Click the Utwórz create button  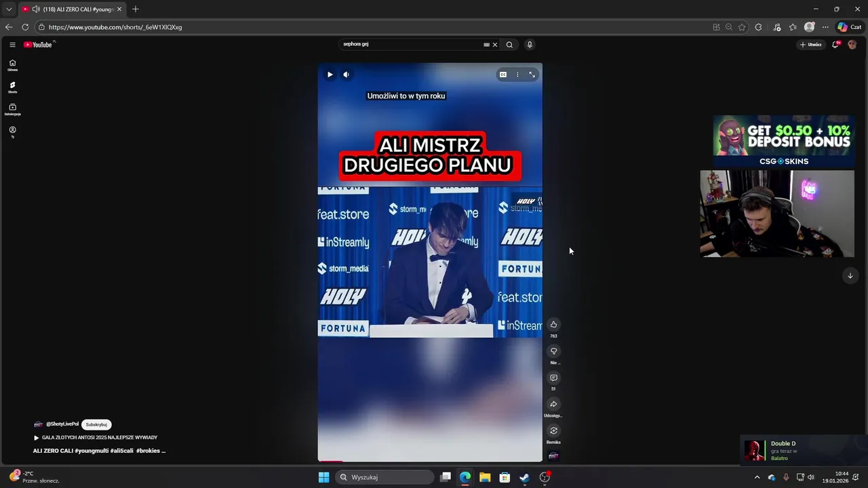(x=810, y=45)
